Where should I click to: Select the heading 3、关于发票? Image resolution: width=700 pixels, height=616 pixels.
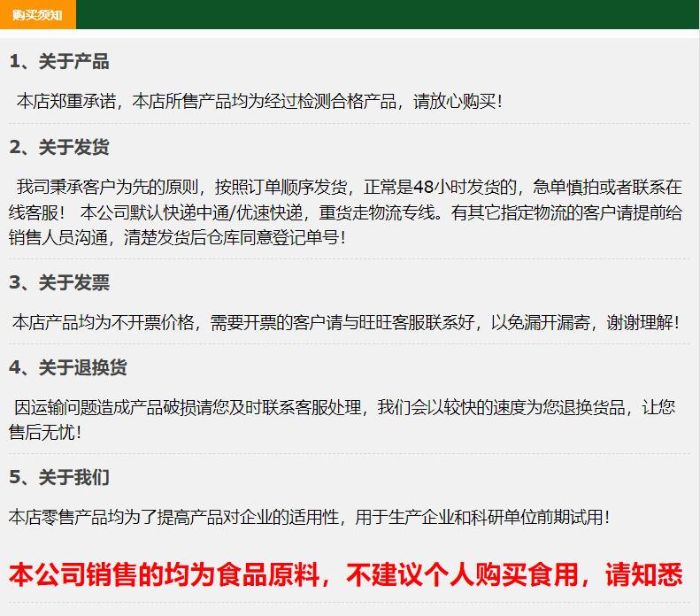[x=59, y=282]
